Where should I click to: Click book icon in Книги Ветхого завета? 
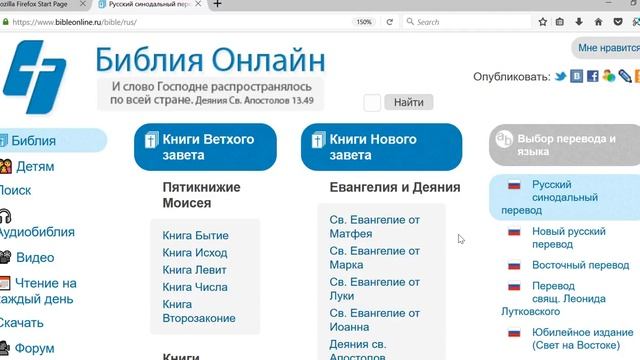[151, 140]
